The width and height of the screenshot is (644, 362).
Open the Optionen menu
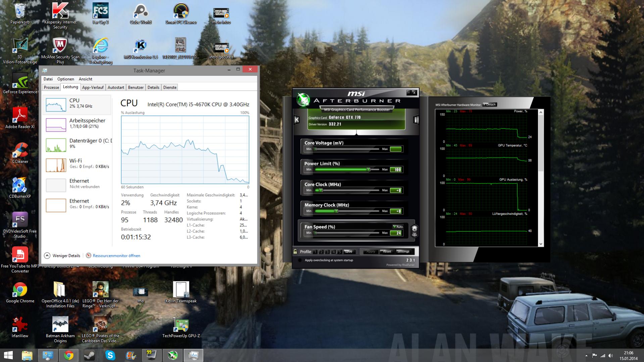point(66,79)
